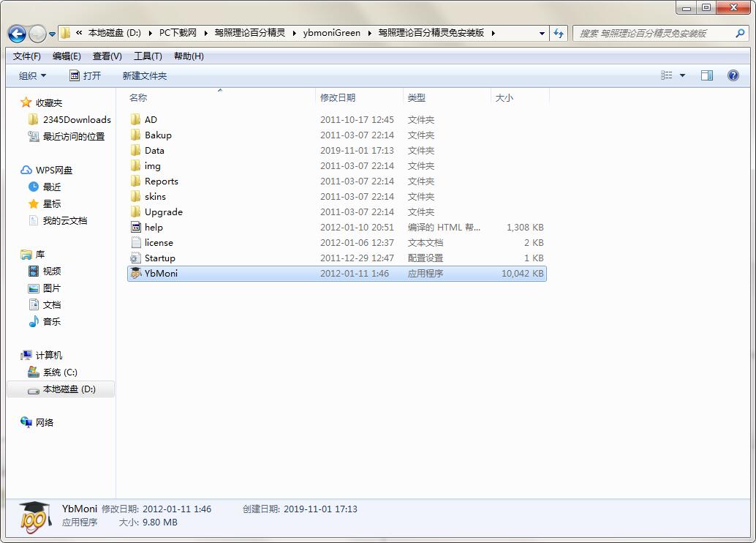
Task: Click 网络 in navigation pane
Action: pyautogui.click(x=45, y=423)
